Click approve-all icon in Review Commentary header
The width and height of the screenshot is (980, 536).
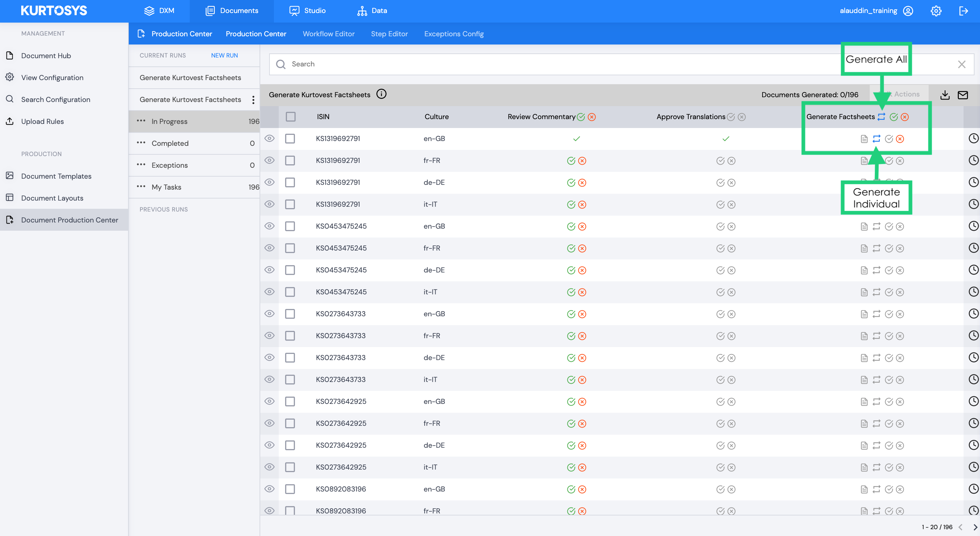point(581,117)
